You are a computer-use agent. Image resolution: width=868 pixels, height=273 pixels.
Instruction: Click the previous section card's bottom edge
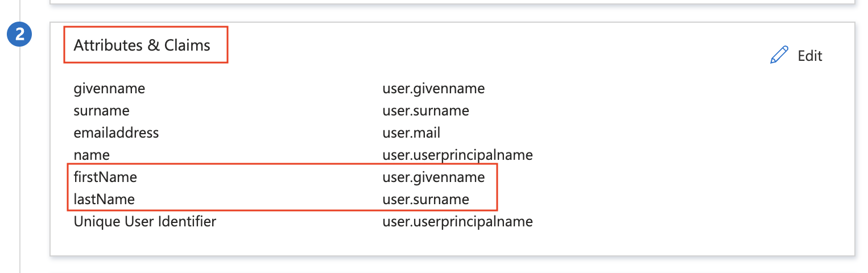click(x=452, y=3)
